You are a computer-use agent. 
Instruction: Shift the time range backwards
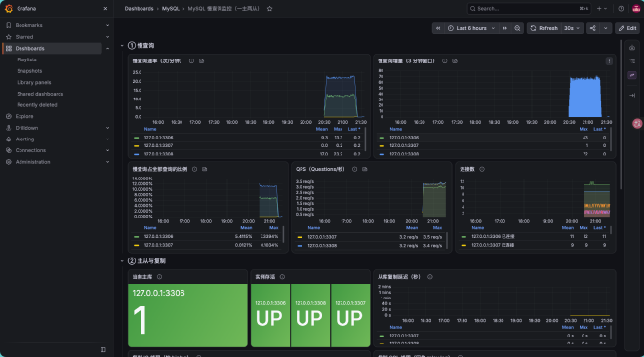pyautogui.click(x=438, y=28)
